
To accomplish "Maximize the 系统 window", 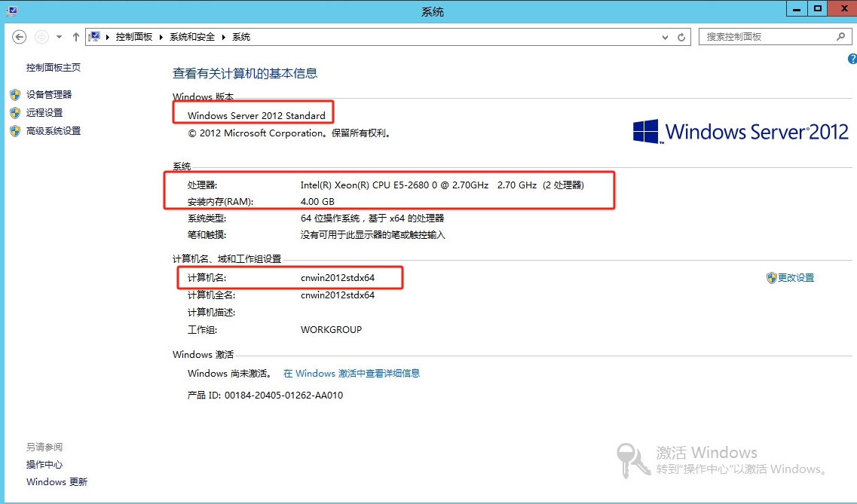I will [x=818, y=9].
